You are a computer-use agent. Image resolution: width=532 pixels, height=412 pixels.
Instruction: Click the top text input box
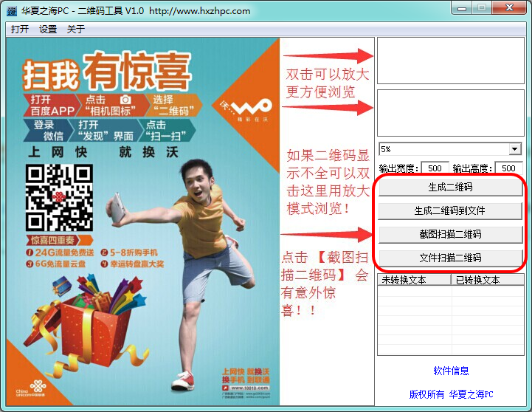[x=451, y=61]
